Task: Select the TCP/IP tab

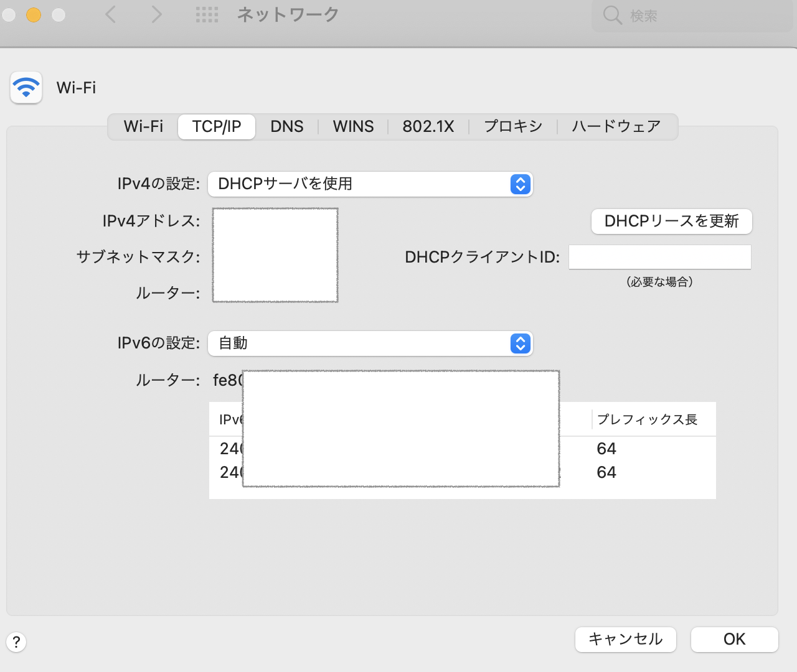Action: pos(217,127)
